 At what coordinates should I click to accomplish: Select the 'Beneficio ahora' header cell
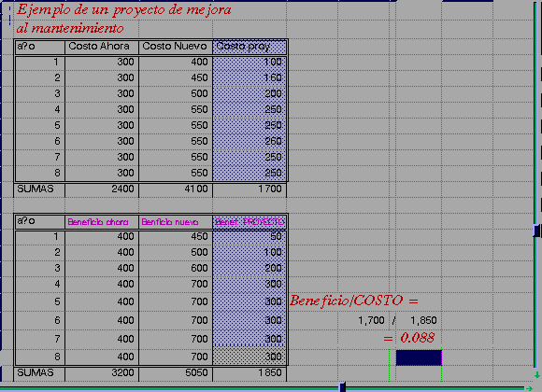tap(102, 222)
